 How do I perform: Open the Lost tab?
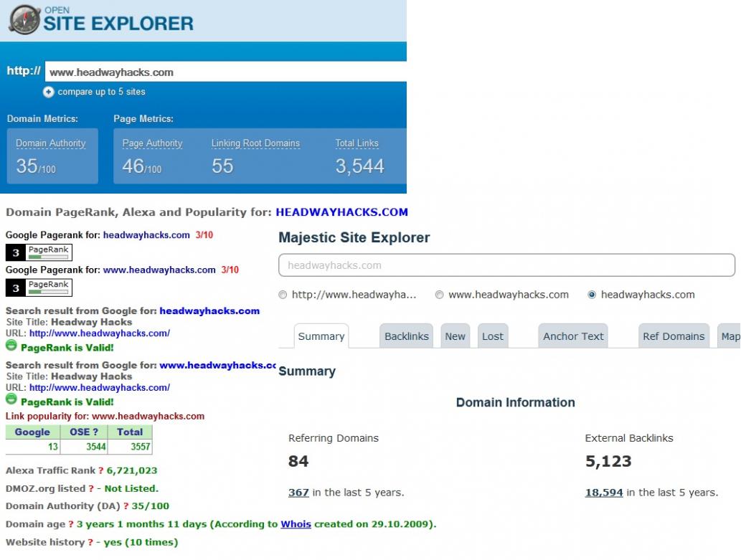coord(493,336)
